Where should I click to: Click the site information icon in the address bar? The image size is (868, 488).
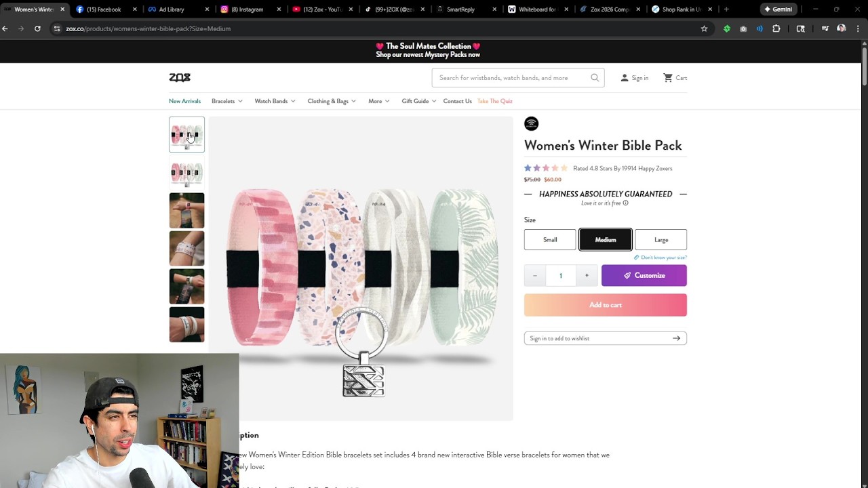(x=57, y=28)
